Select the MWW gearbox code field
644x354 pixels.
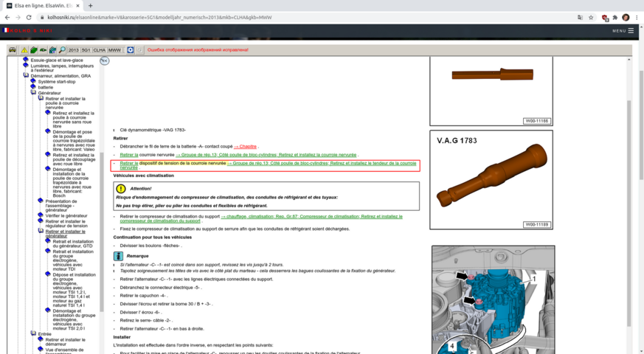114,50
